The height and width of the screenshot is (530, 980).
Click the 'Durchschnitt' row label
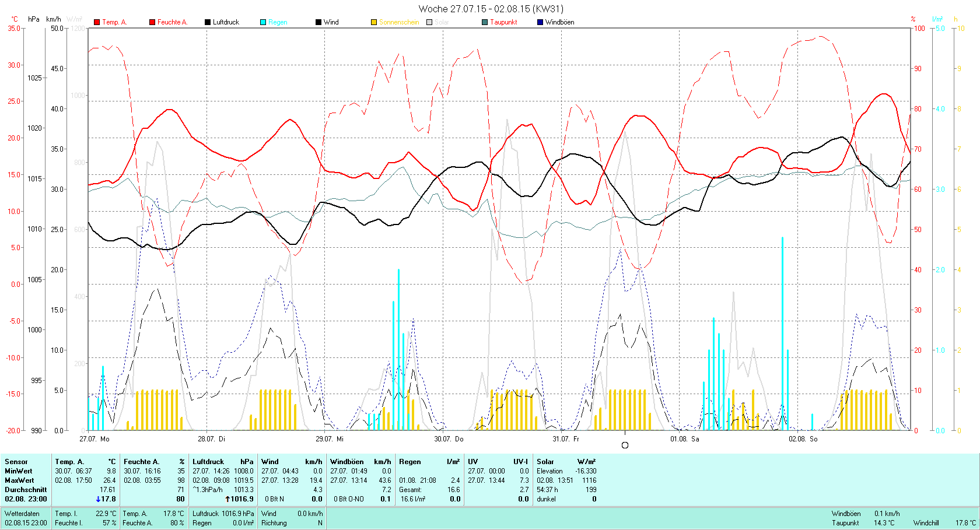click(x=26, y=490)
